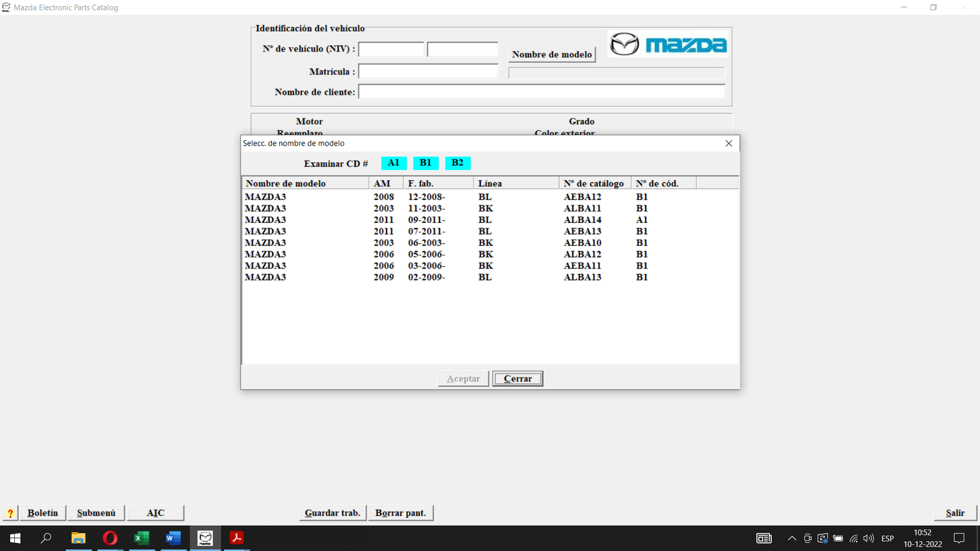This screenshot has height=551, width=980.
Task: Close the model name selection dialog
Action: coord(729,143)
